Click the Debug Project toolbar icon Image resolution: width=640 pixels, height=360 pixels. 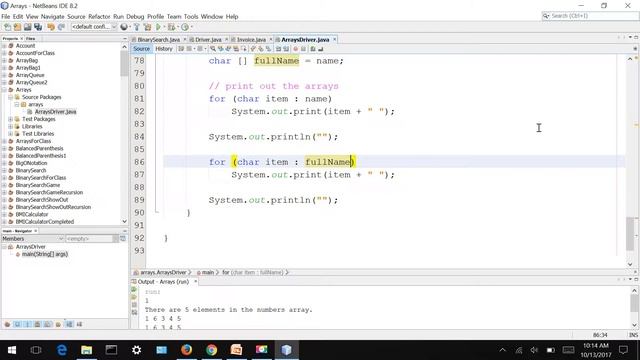click(171, 27)
